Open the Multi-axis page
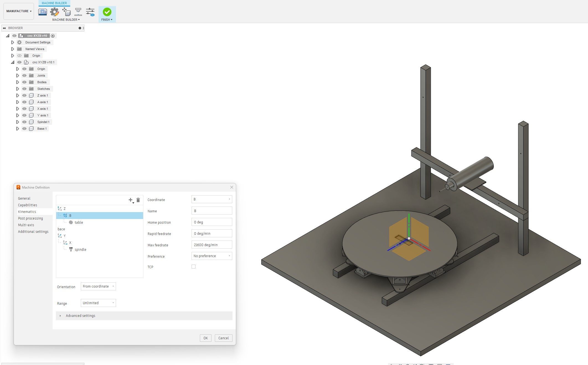The image size is (588, 365). [26, 225]
